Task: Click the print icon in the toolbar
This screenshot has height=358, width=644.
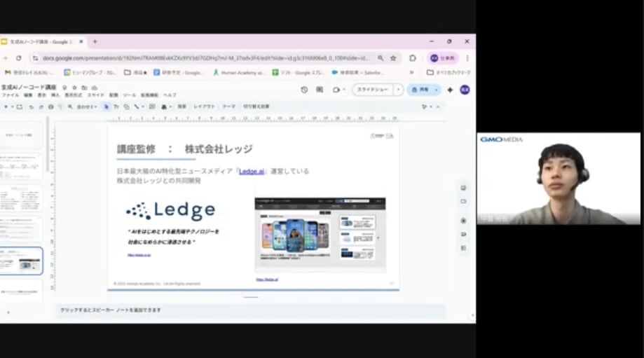Action: [51, 106]
